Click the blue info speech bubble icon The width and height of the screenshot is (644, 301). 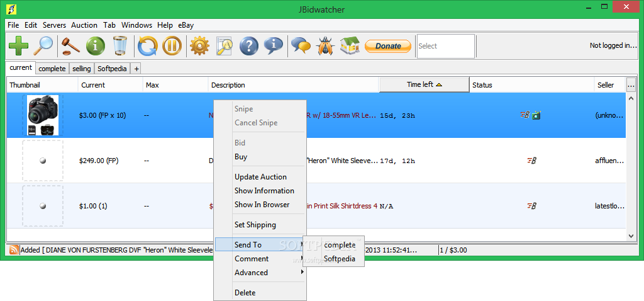(273, 45)
